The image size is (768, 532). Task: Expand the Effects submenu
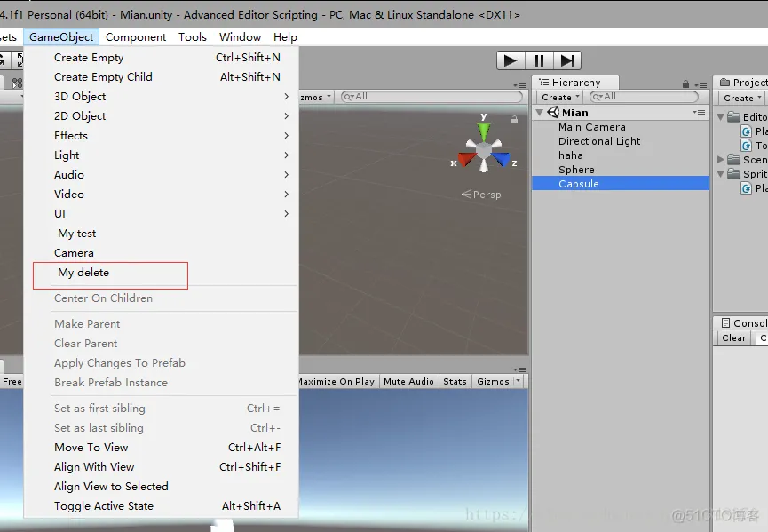click(161, 136)
